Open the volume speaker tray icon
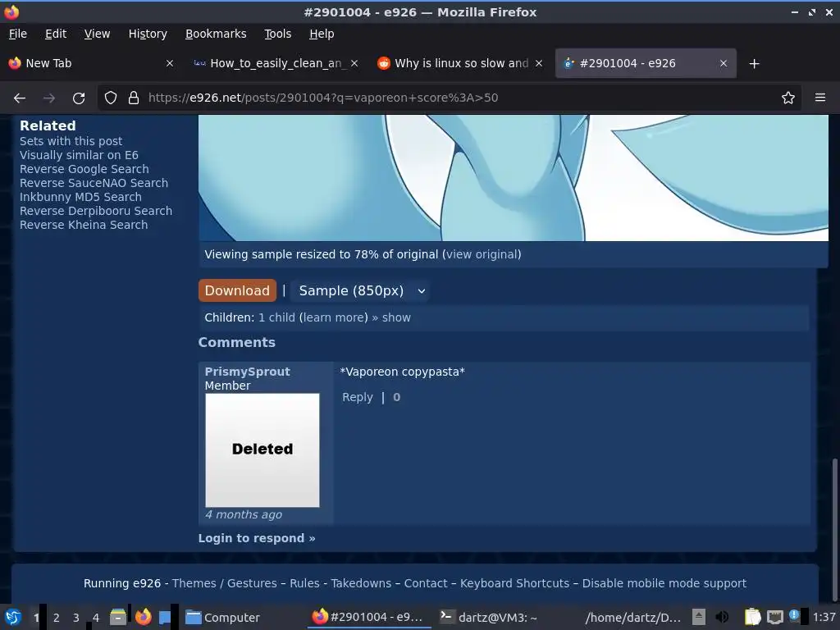 pyautogui.click(x=722, y=617)
